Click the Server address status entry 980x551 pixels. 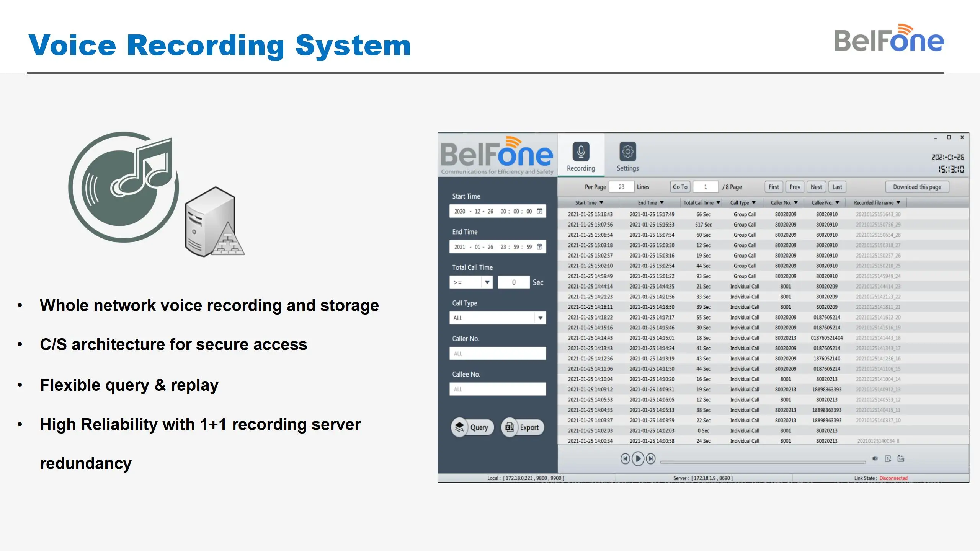[x=703, y=478]
